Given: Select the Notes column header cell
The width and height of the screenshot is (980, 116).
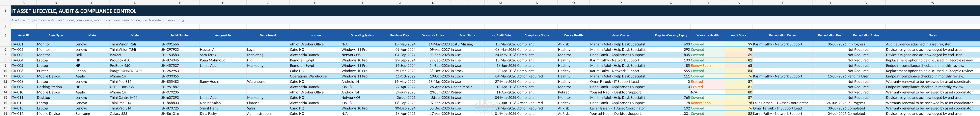Looking at the screenshot, I should [x=932, y=35].
